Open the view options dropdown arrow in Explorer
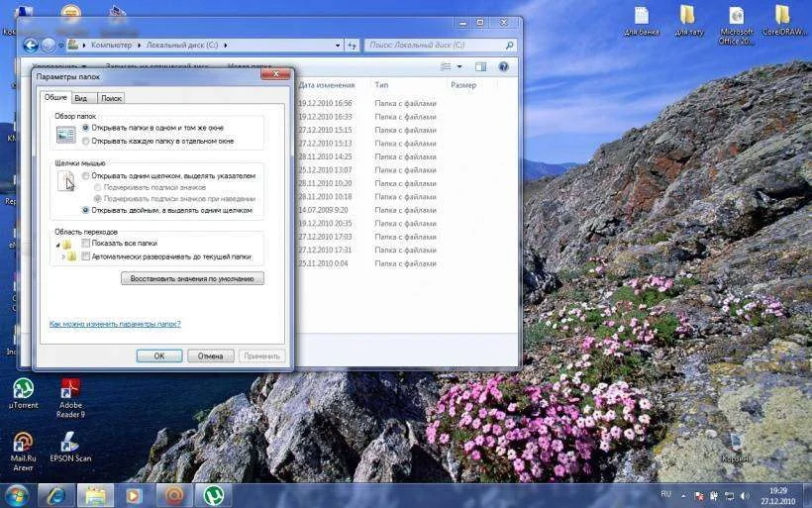 [x=459, y=66]
